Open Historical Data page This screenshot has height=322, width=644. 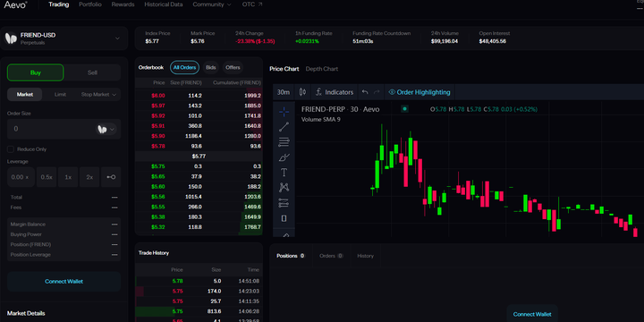tap(164, 4)
